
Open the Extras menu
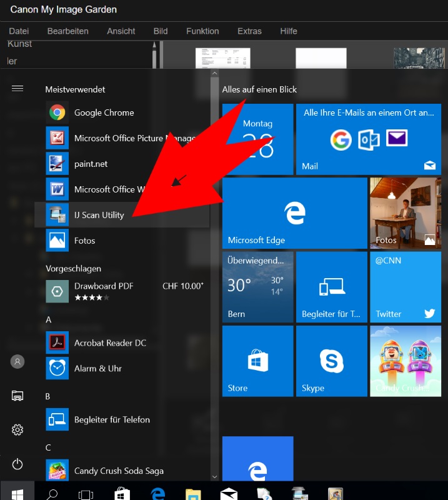coord(249,31)
